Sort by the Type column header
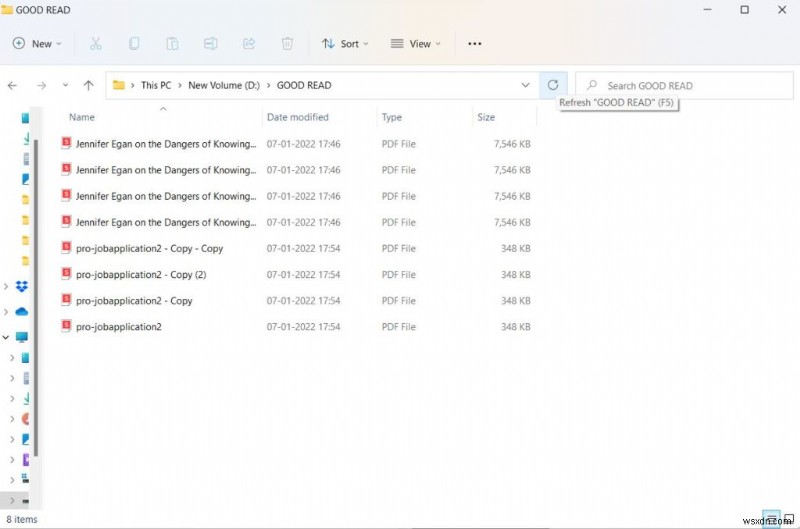This screenshot has width=800, height=529. (x=391, y=117)
